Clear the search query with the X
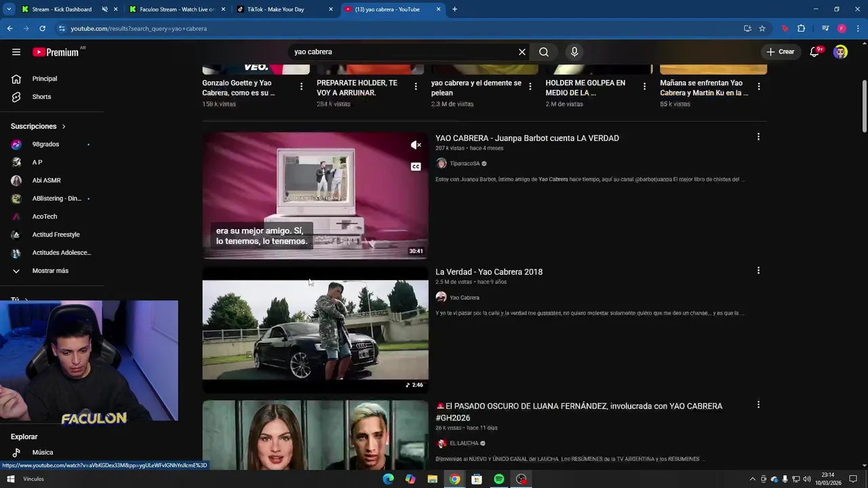This screenshot has height=488, width=868. pos(522,52)
